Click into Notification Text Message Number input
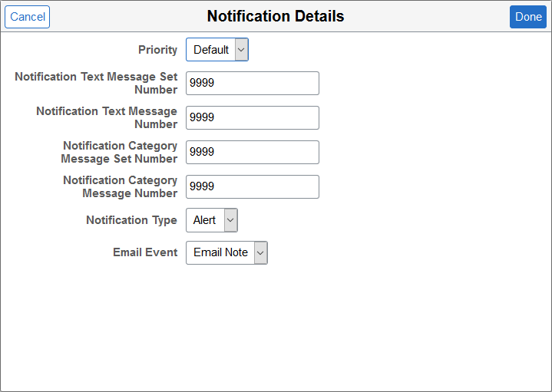The width and height of the screenshot is (552, 392). (252, 117)
